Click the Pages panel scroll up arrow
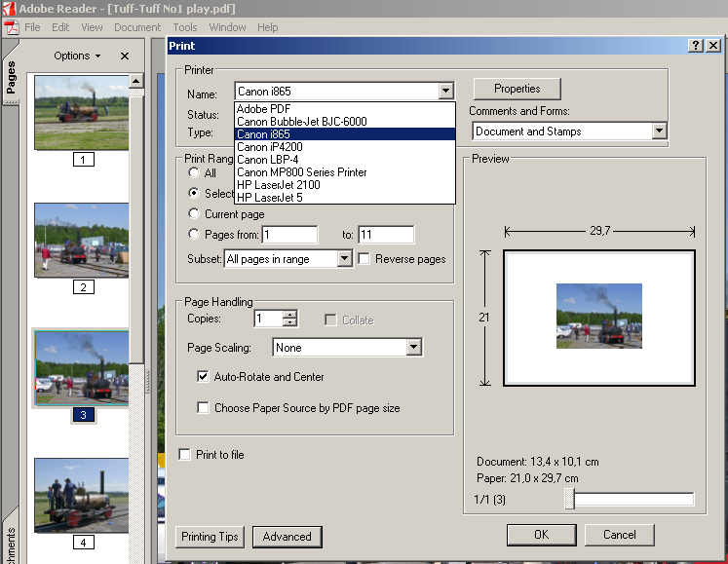Viewport: 728px width, 564px height. (x=136, y=81)
